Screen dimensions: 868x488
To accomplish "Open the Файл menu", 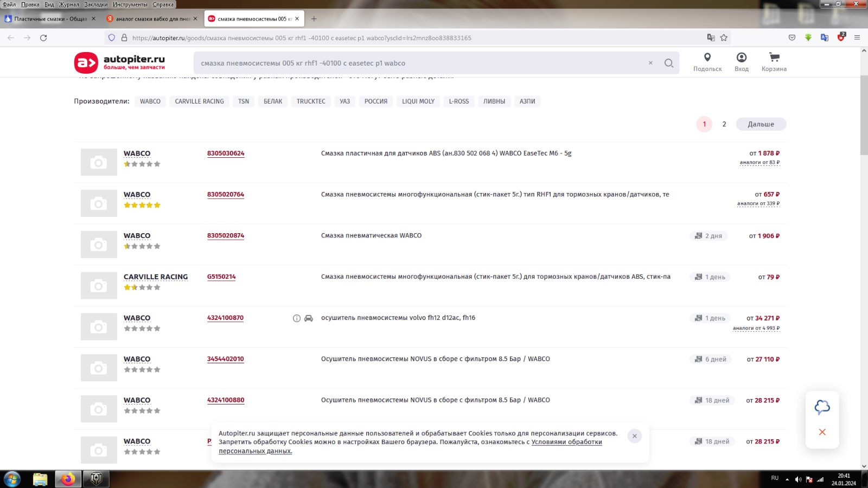I will tap(9, 4).
